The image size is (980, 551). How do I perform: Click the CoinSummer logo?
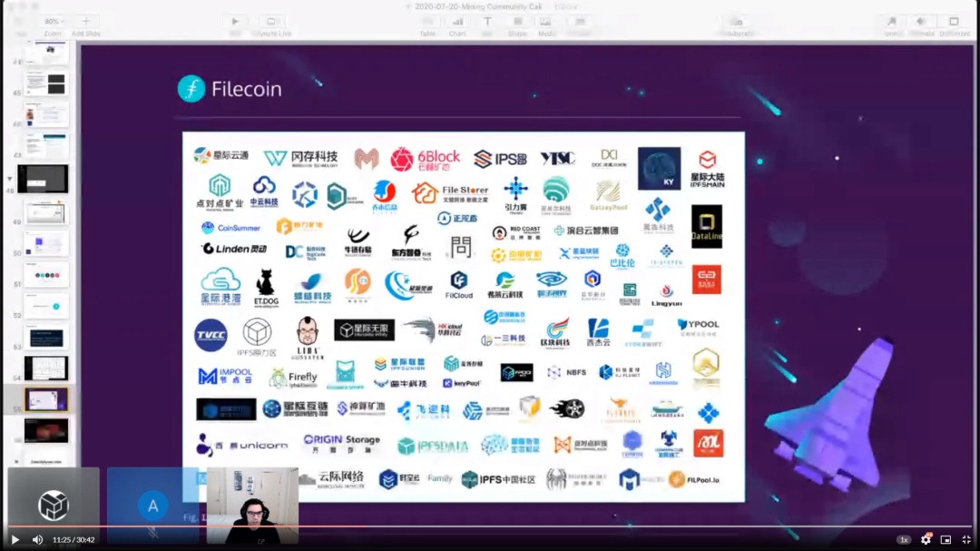tap(230, 228)
